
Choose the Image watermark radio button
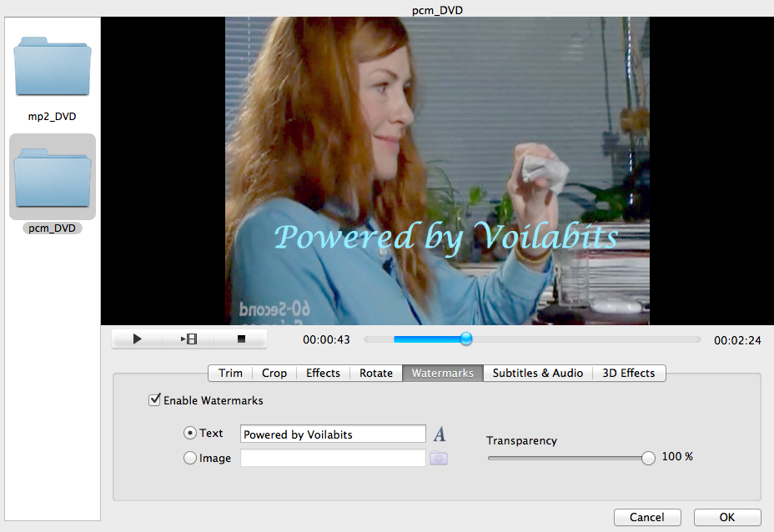tap(190, 458)
